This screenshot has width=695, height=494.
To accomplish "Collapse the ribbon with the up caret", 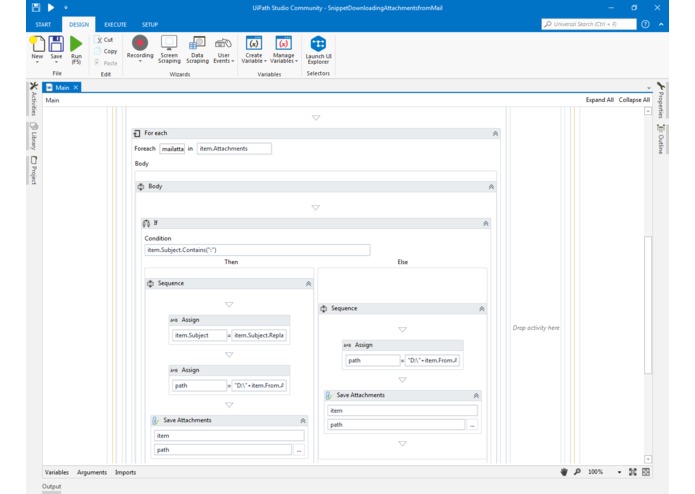I will (661, 24).
